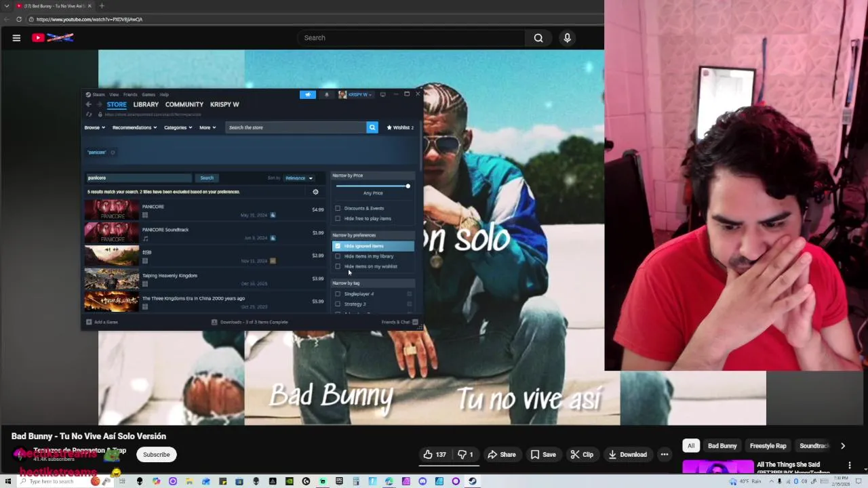
Task: Click the YouTube search magnifier button
Action: [538, 38]
